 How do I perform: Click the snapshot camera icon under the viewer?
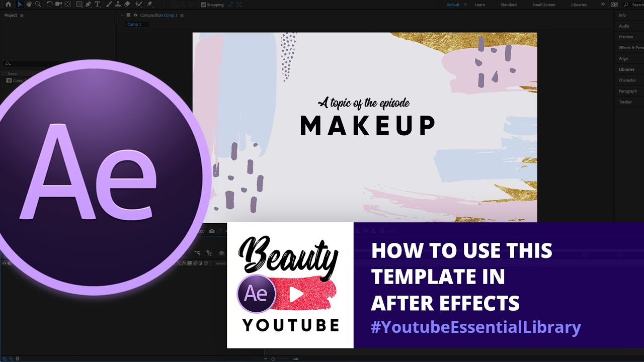(x=212, y=231)
